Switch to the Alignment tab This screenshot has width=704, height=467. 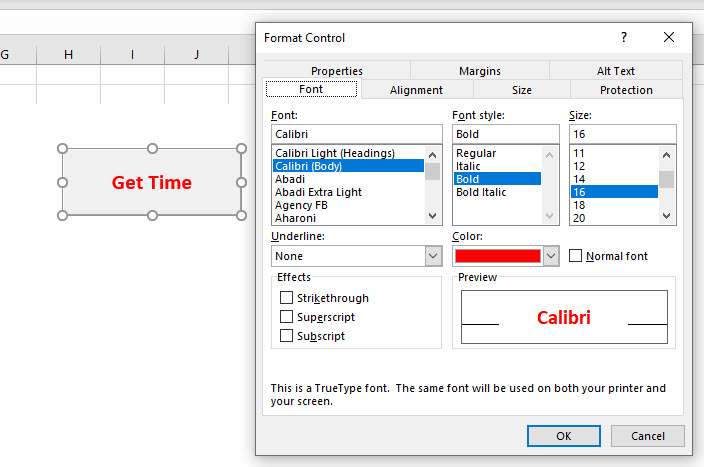[x=416, y=90]
